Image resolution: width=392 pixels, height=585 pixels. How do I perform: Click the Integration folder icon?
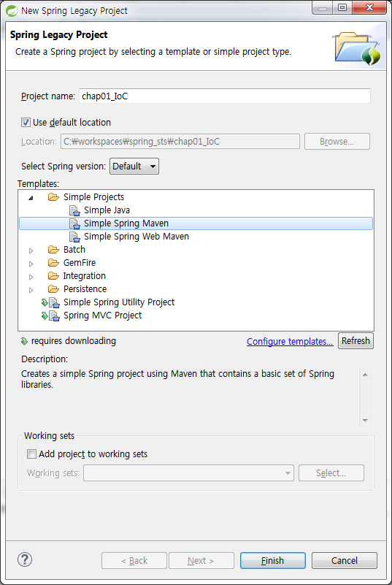click(x=54, y=276)
